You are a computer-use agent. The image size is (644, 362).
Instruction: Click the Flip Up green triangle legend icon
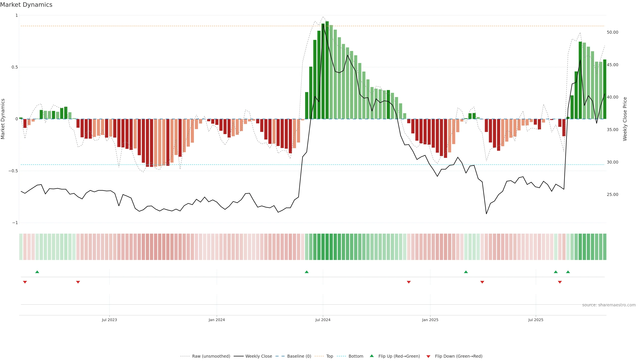tap(372, 356)
